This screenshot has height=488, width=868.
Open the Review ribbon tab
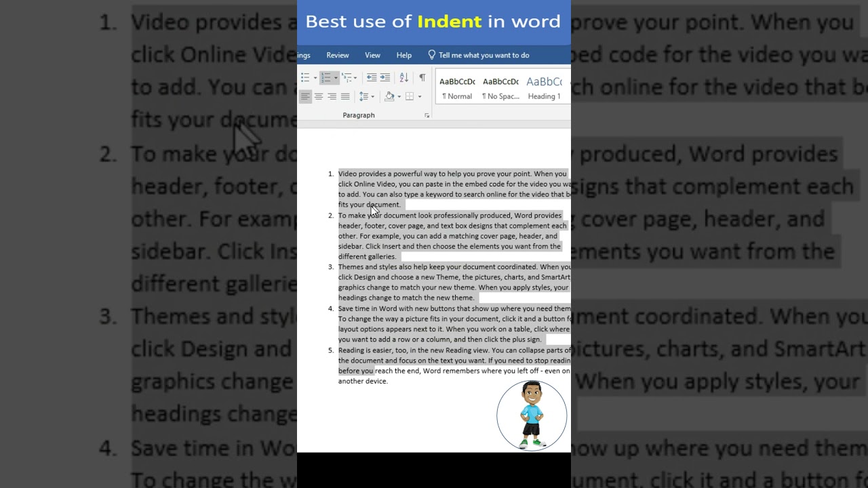point(338,56)
